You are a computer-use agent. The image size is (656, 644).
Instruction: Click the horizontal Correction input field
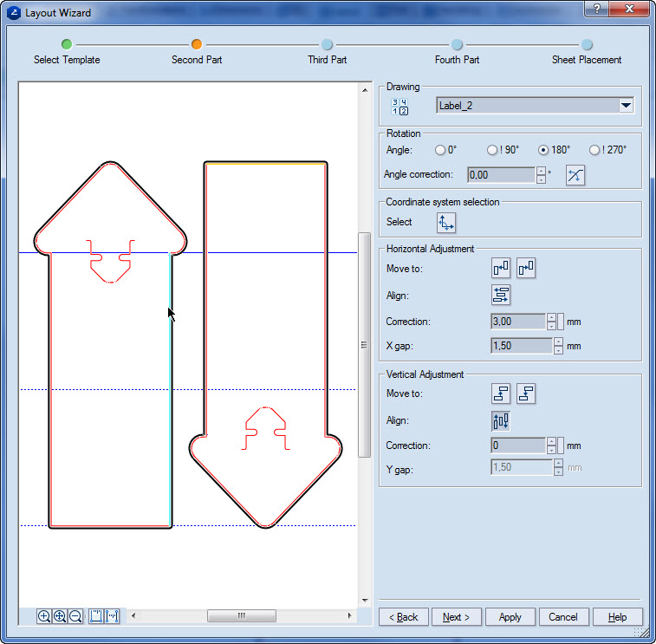[517, 322]
